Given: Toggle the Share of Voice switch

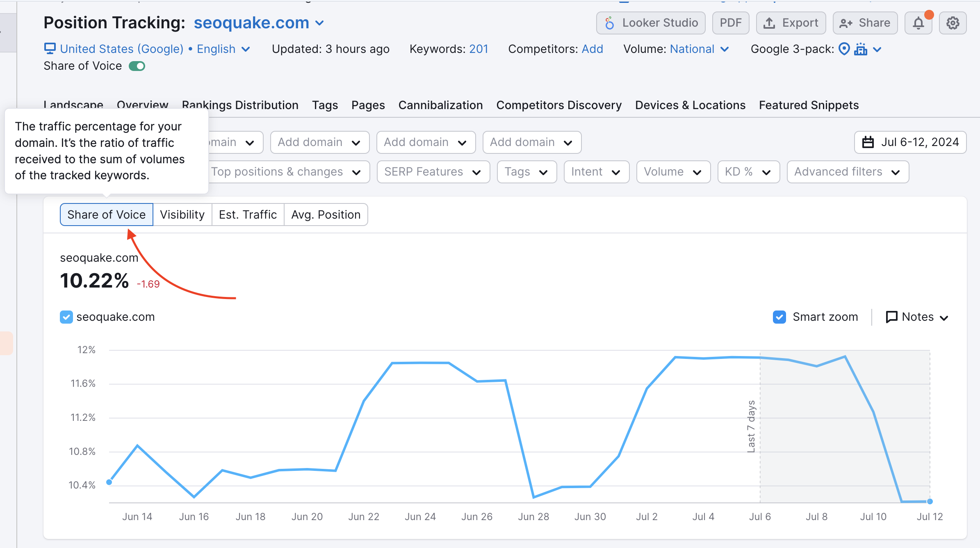Looking at the screenshot, I should click(x=138, y=65).
